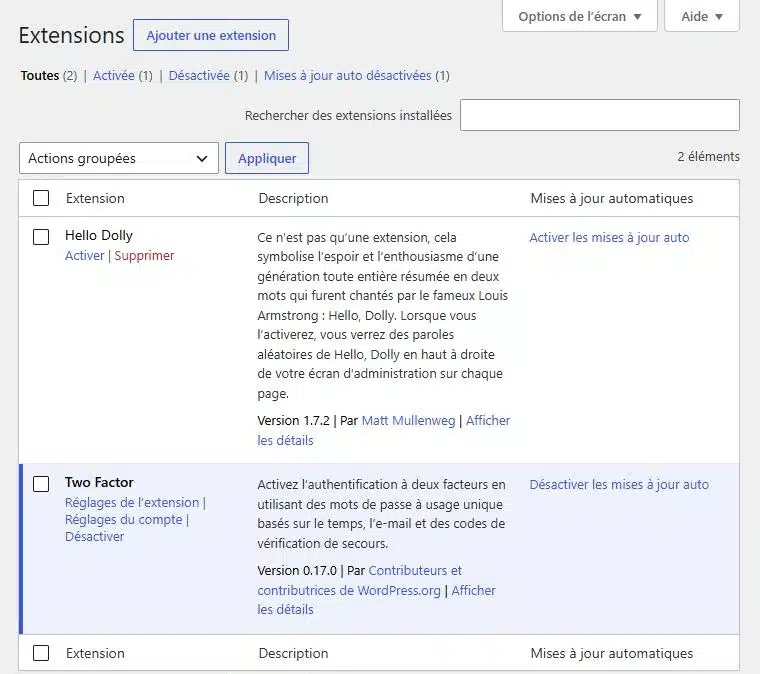Click Désactiver under Two Factor

pos(95,536)
